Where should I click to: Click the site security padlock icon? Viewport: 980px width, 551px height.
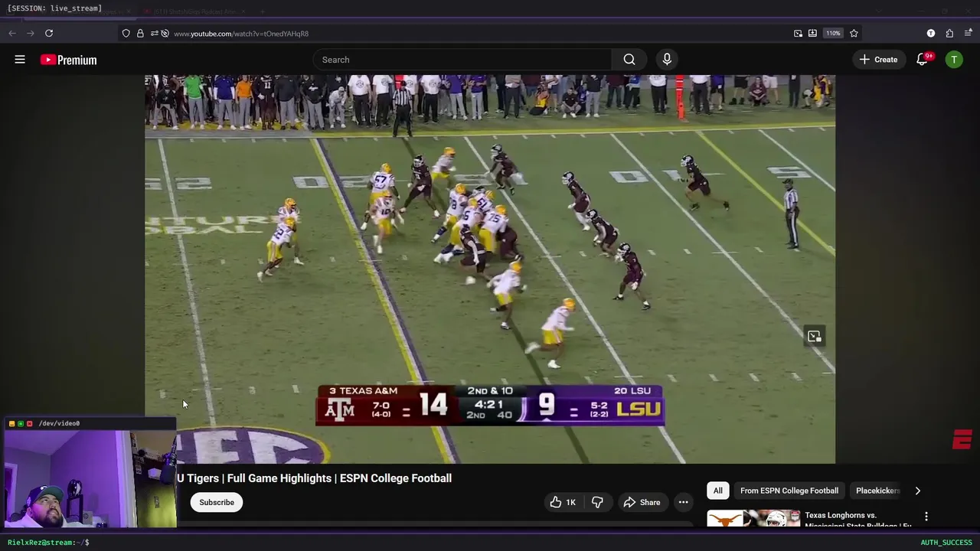pyautogui.click(x=140, y=34)
